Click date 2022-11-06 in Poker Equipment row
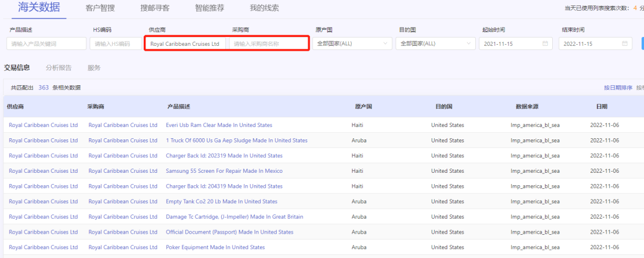The width and height of the screenshot is (644, 258). (x=605, y=247)
